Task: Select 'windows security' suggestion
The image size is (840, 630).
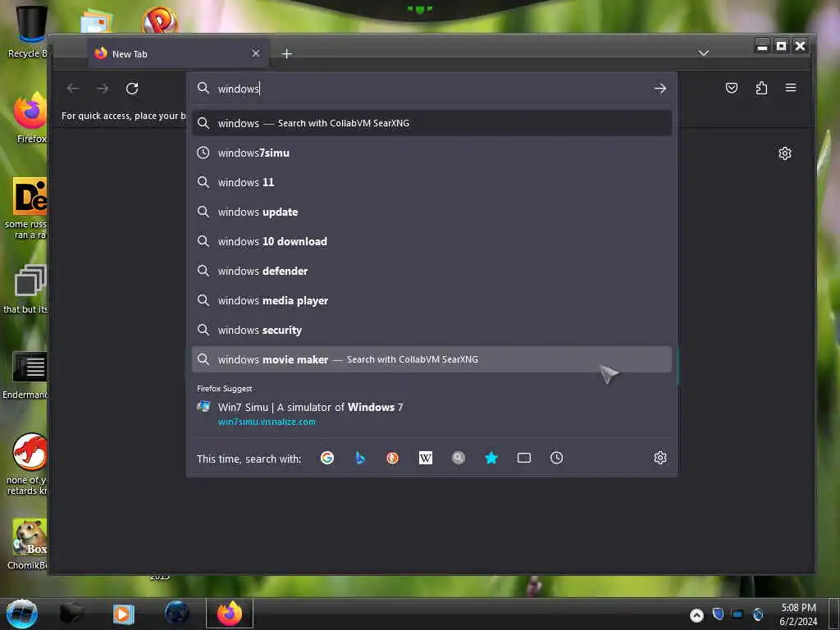Action: pyautogui.click(x=431, y=330)
